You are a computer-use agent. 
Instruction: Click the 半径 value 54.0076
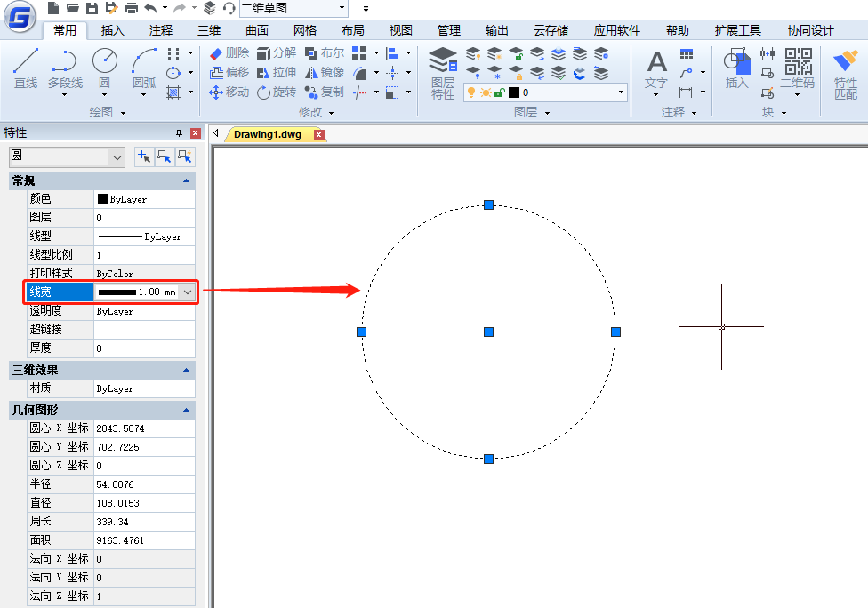coord(144,484)
